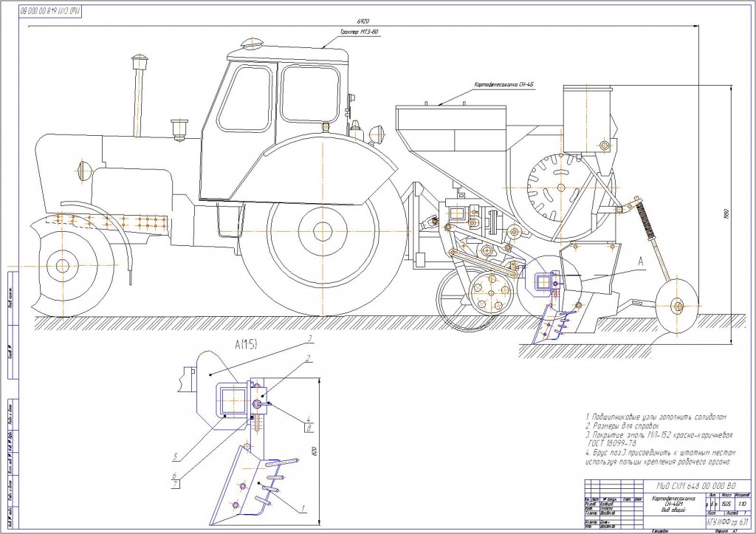Click title block name "Картофелесажалка"
The width and height of the screenshot is (756, 534).
click(x=673, y=499)
